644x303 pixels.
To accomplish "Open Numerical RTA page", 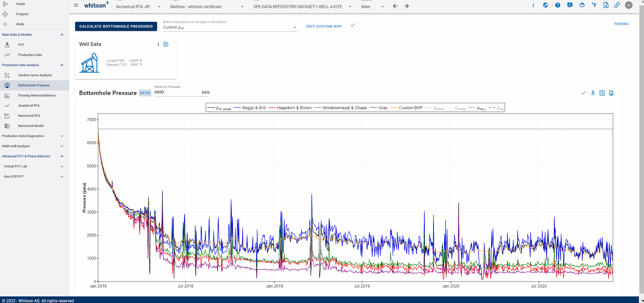I will pos(34,116).
